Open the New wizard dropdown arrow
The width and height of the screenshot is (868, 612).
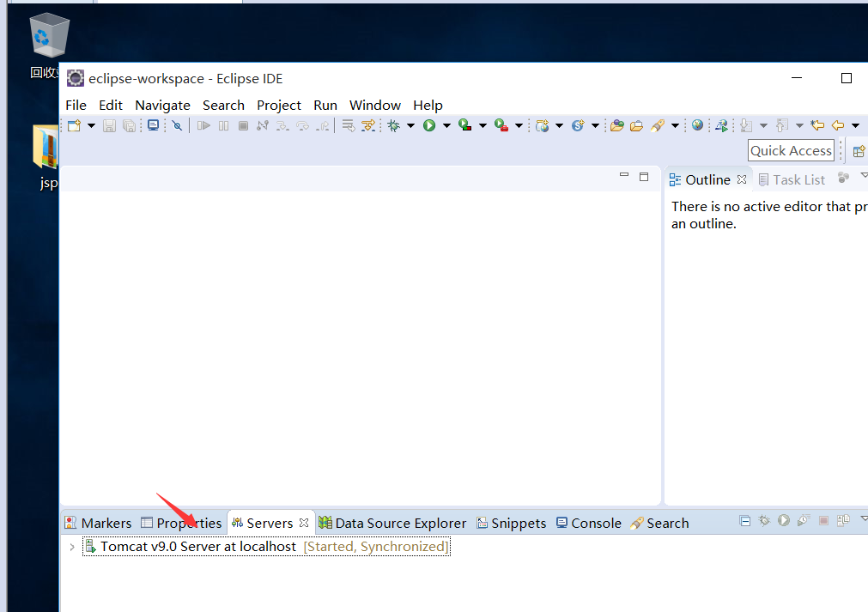pos(91,125)
